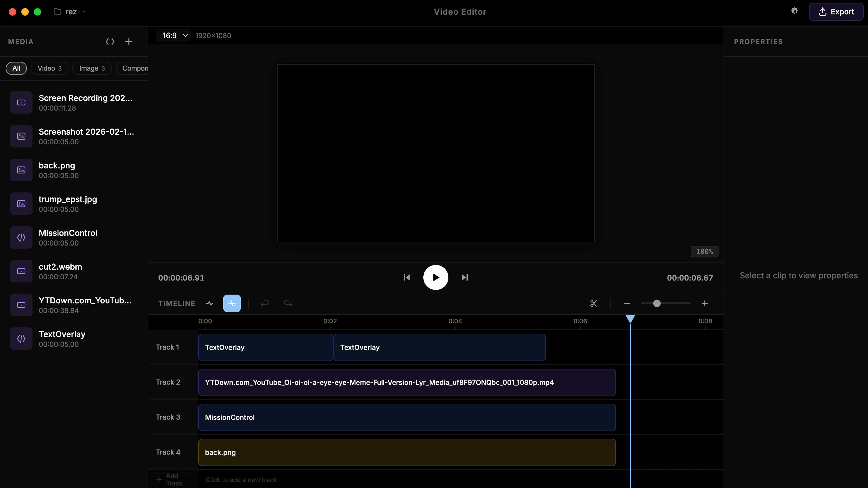
Task: Adjust the timeline zoom slider
Action: point(657,303)
